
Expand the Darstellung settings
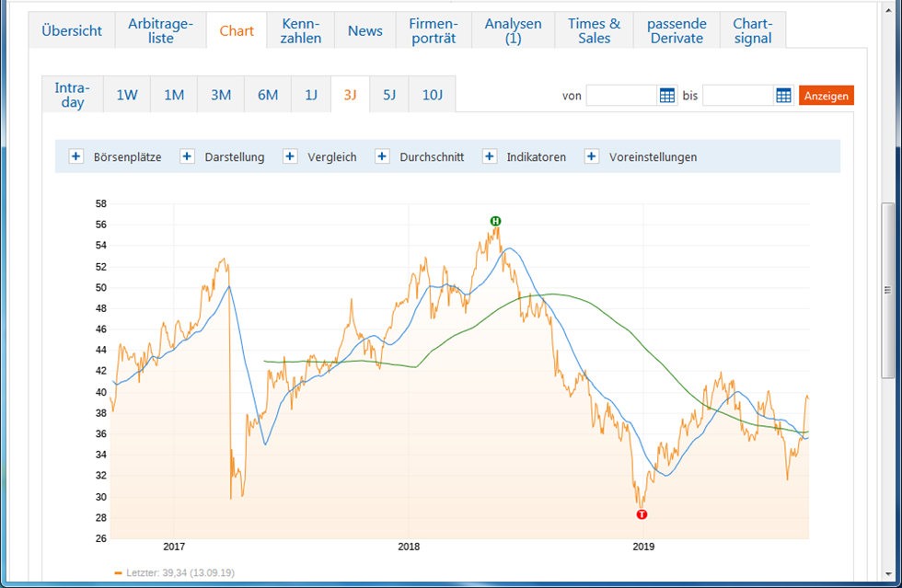[x=187, y=157]
